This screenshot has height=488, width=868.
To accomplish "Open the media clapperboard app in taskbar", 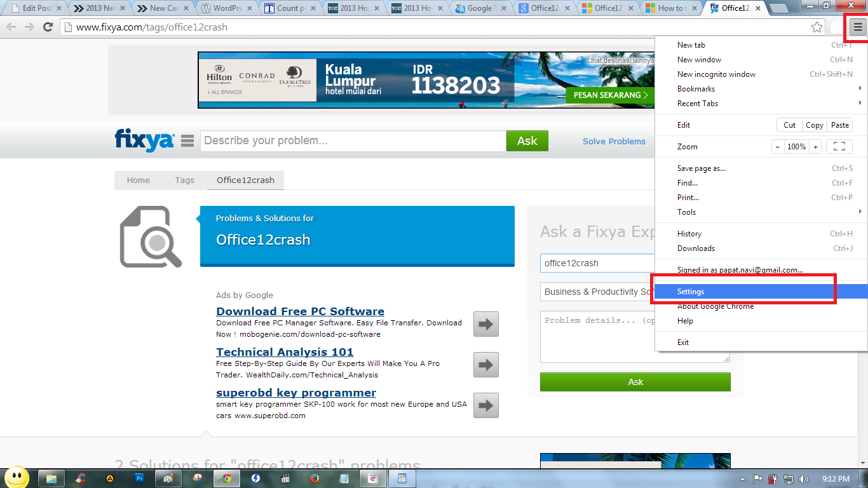I will tap(285, 478).
